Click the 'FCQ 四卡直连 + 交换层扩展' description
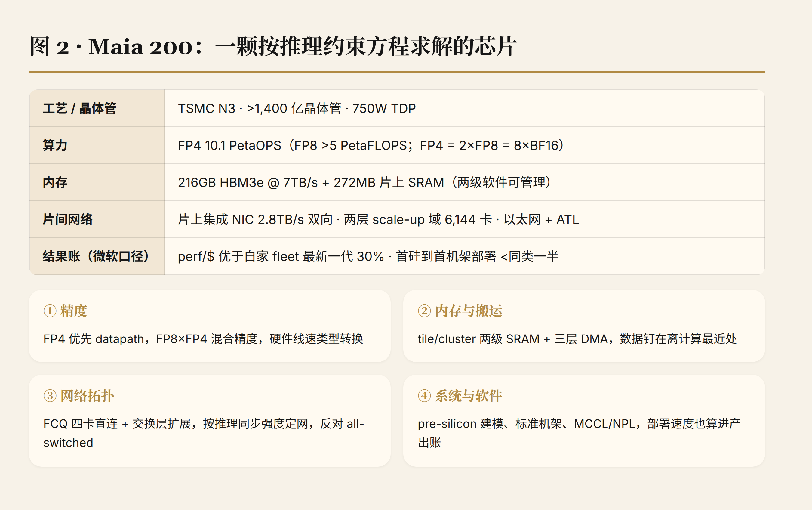The height and width of the screenshot is (510, 812). pos(204,433)
